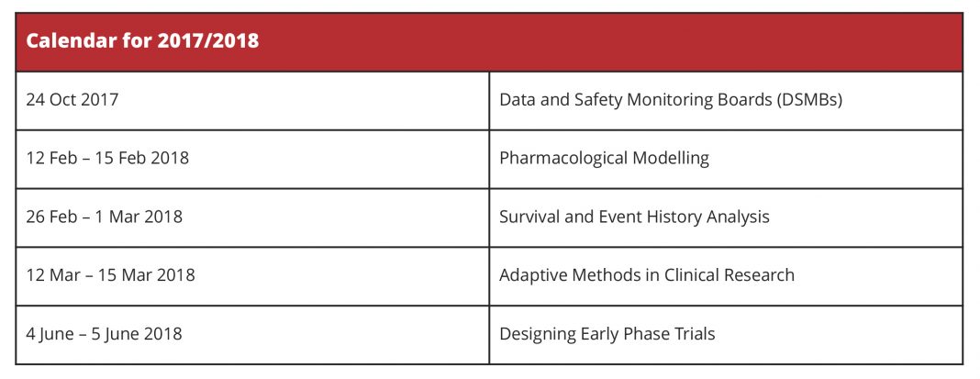Open Adaptive Methods in Clinical Research entry
The image size is (980, 379).
click(647, 275)
